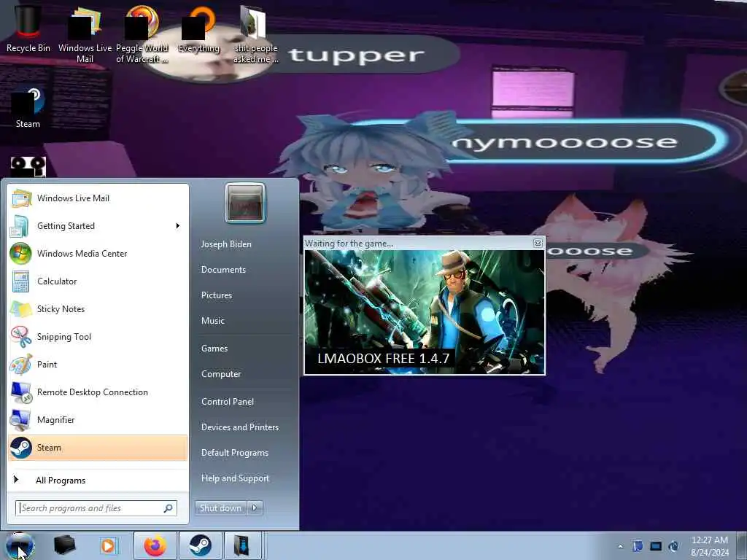This screenshot has height=560, width=747.
Task: Open the black box taskbar icon
Action: 65,545
